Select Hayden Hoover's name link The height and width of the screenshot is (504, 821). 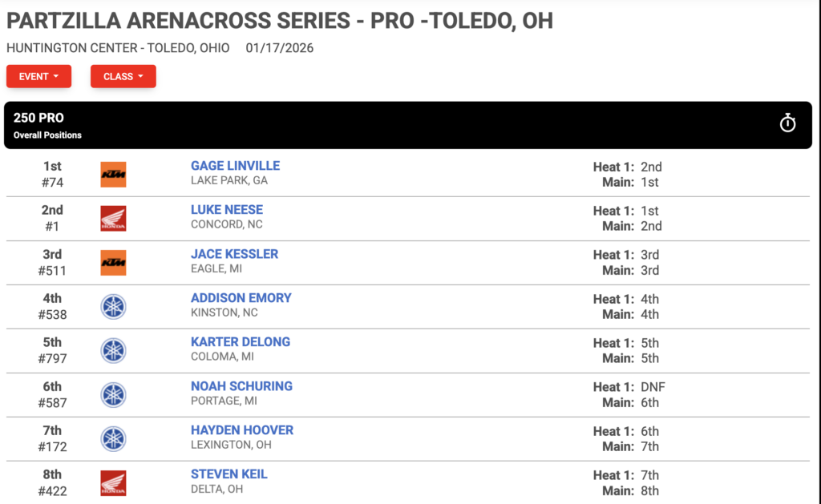(242, 430)
